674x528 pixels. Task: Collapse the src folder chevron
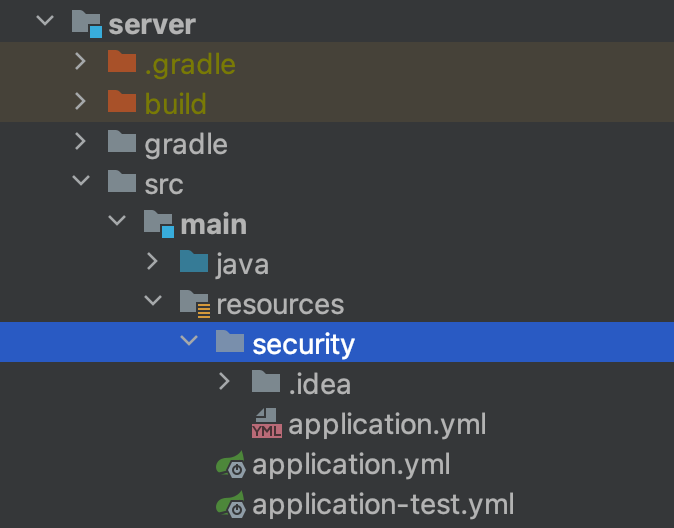pos(81,180)
